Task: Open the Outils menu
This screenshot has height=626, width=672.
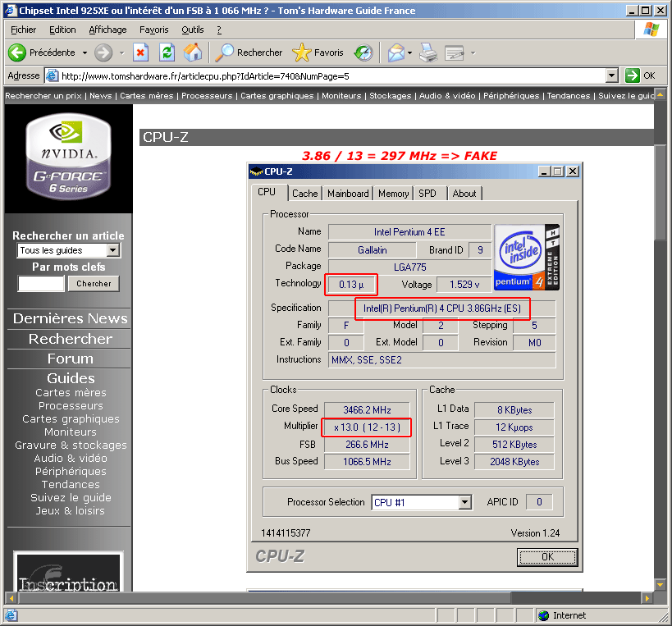Action: [193, 30]
